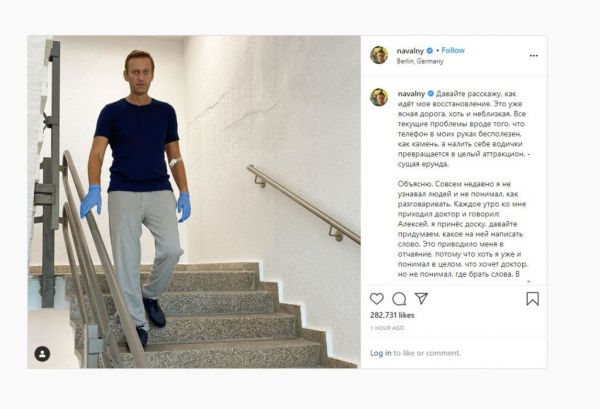600x409 pixels.
Task: Share post via paper plane icon
Action: coord(421,298)
